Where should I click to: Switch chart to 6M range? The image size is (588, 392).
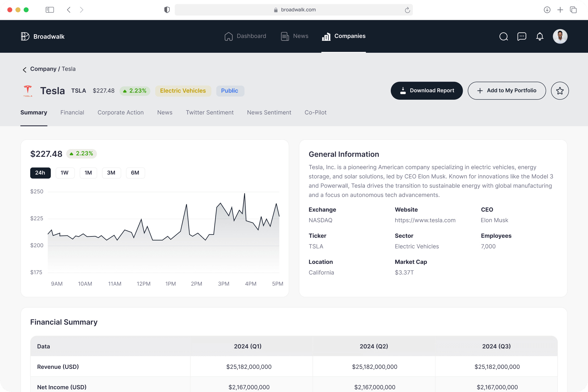coord(135,173)
